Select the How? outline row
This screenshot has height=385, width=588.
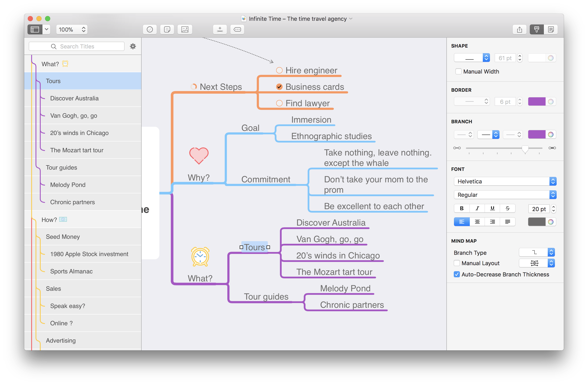(x=83, y=220)
